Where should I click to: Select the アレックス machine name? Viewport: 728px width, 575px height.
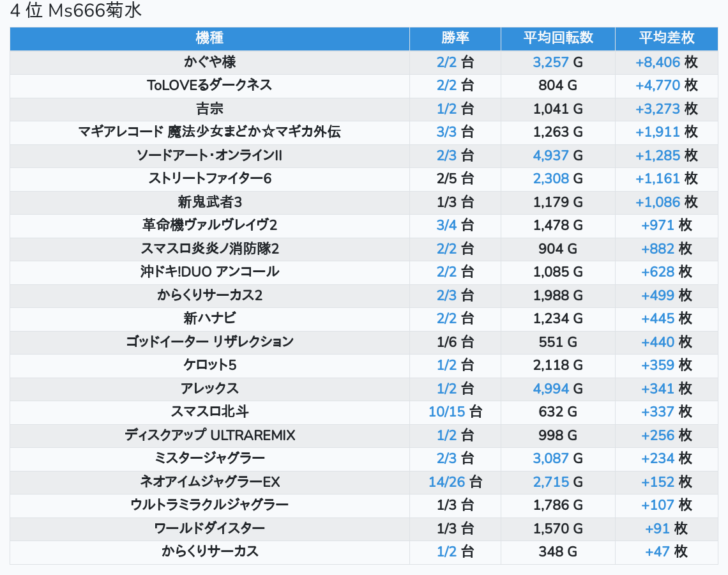209,388
